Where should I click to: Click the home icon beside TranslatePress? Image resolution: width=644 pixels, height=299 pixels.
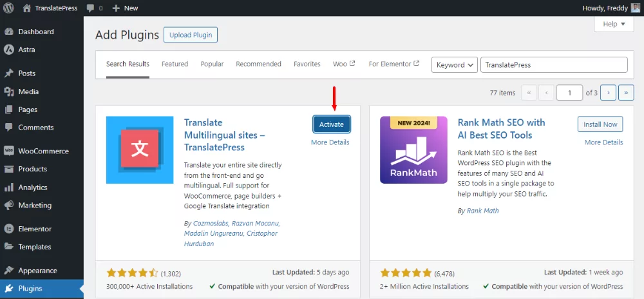26,8
